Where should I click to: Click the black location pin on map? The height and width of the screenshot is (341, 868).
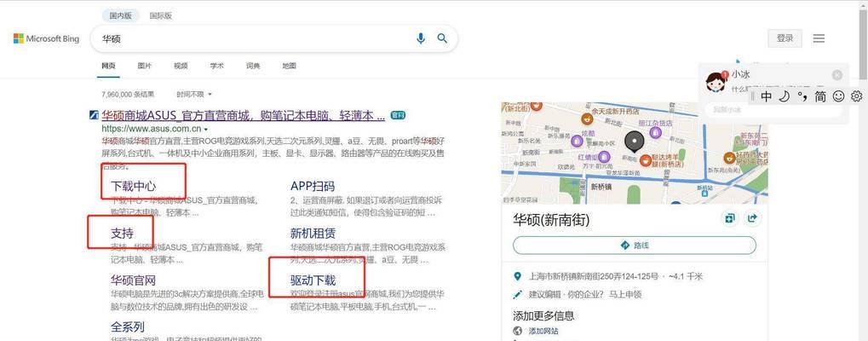tap(635, 142)
